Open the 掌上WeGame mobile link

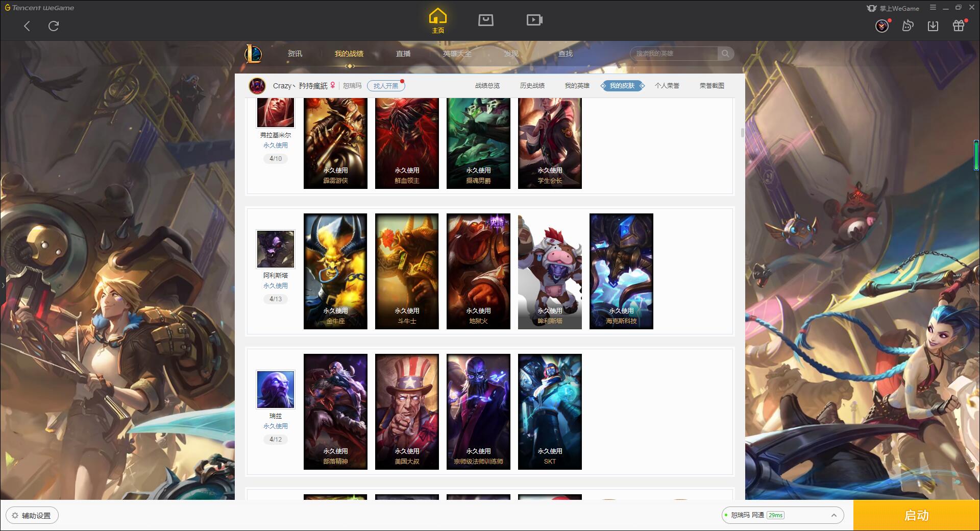click(x=893, y=8)
